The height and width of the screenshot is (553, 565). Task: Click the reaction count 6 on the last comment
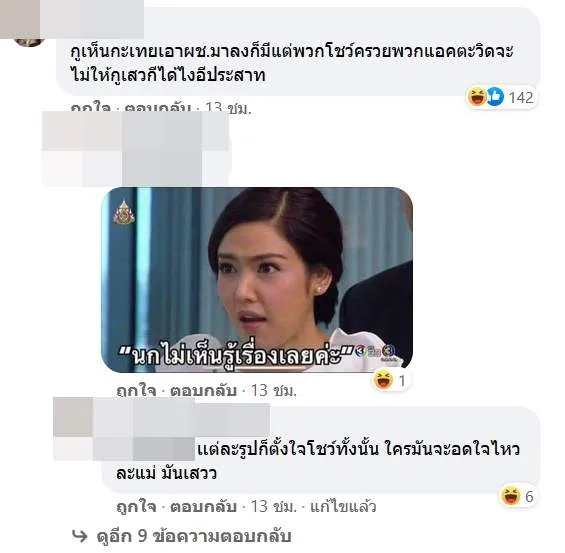529,496
